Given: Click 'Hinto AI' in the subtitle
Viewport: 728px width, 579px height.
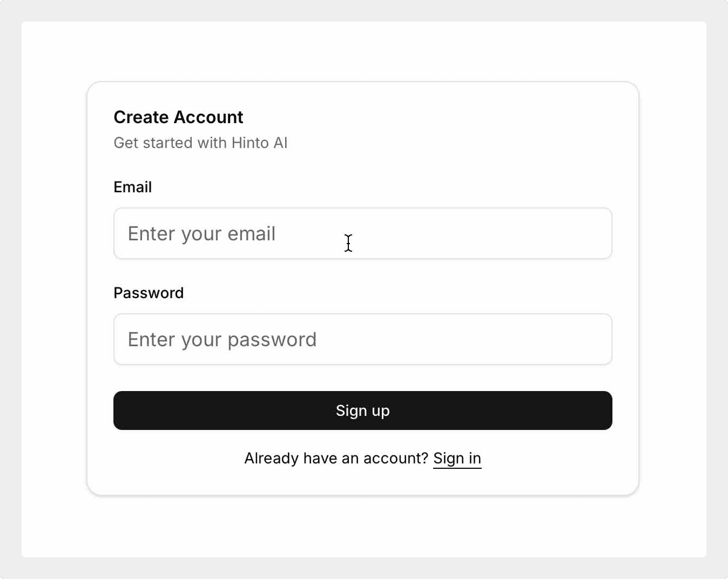Looking at the screenshot, I should click(259, 143).
